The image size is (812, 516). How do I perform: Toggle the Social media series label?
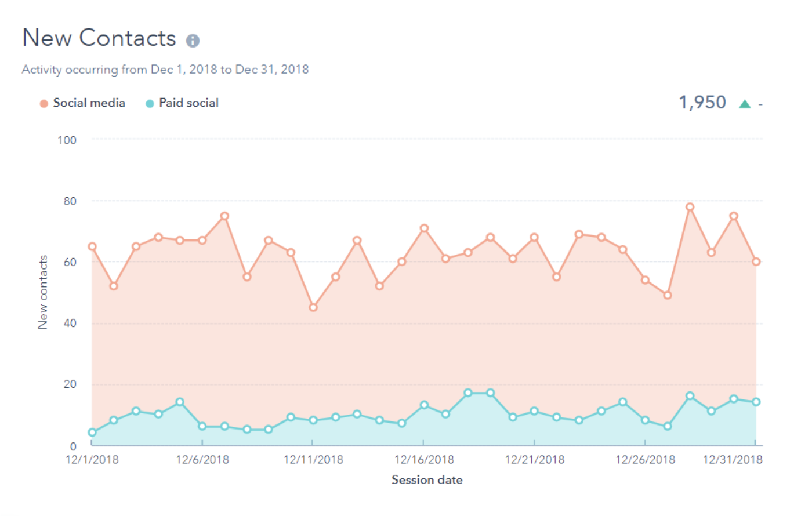click(89, 103)
